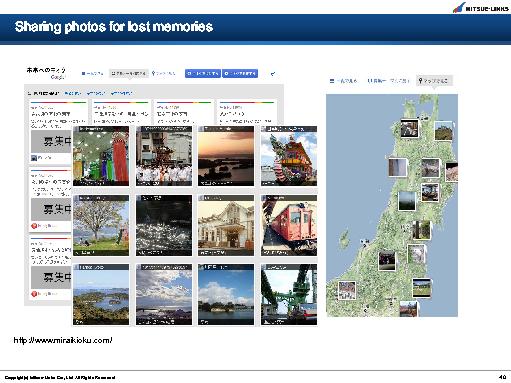Open the http://www.miraikioku.com/ link

tap(63, 340)
